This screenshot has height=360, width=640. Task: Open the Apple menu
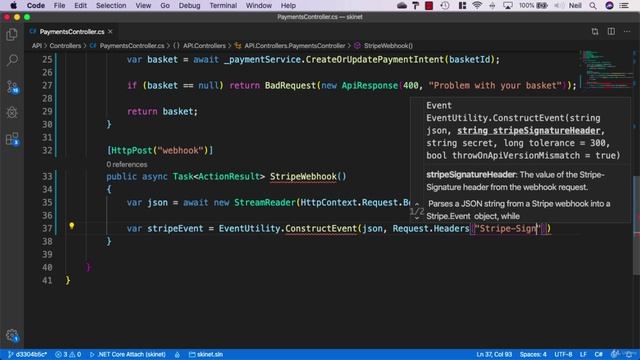click(x=13, y=6)
